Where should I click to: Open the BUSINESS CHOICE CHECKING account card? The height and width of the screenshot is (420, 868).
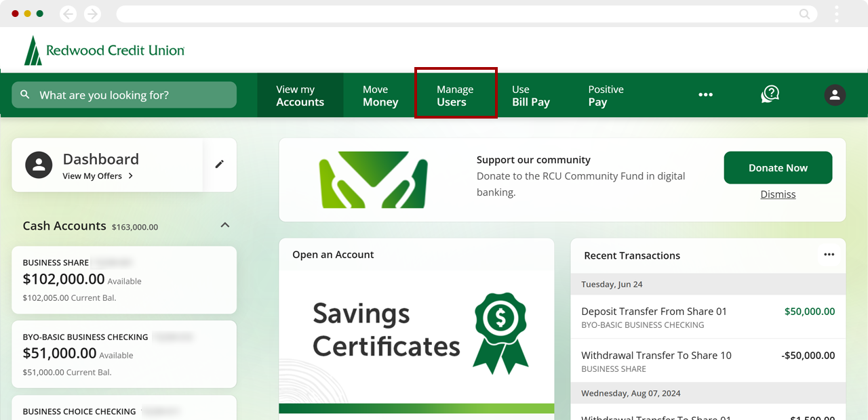[x=124, y=408]
